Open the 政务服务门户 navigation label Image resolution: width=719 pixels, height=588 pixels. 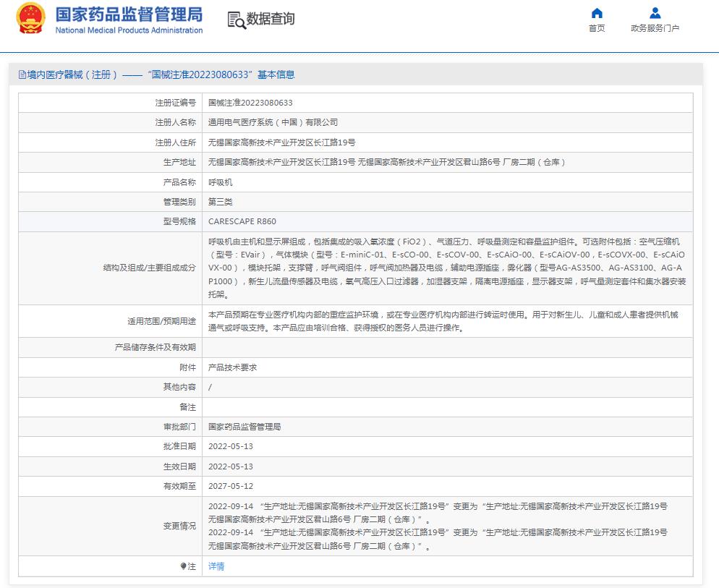pos(655,29)
